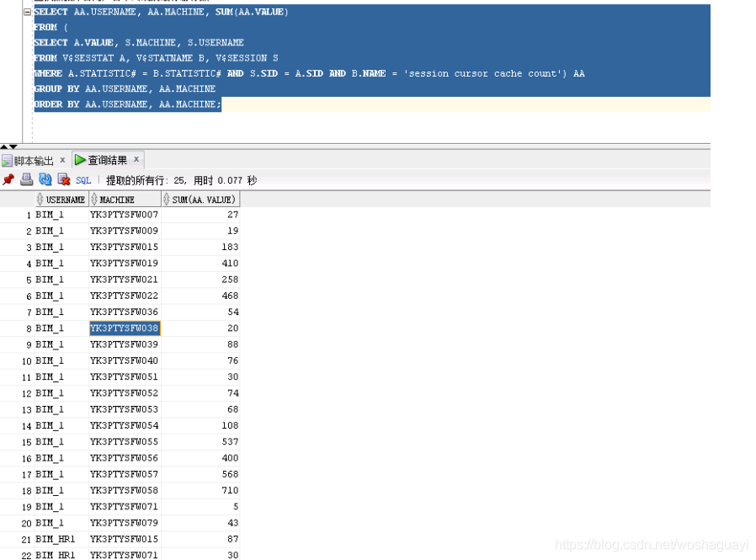Click the refresh results icon
756x560 pixels.
(45, 180)
